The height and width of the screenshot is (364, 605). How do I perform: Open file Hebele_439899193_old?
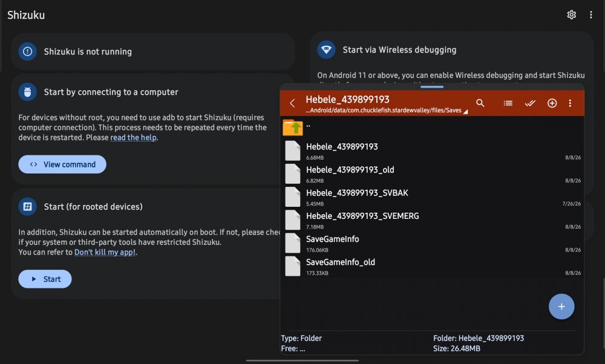[x=432, y=174]
